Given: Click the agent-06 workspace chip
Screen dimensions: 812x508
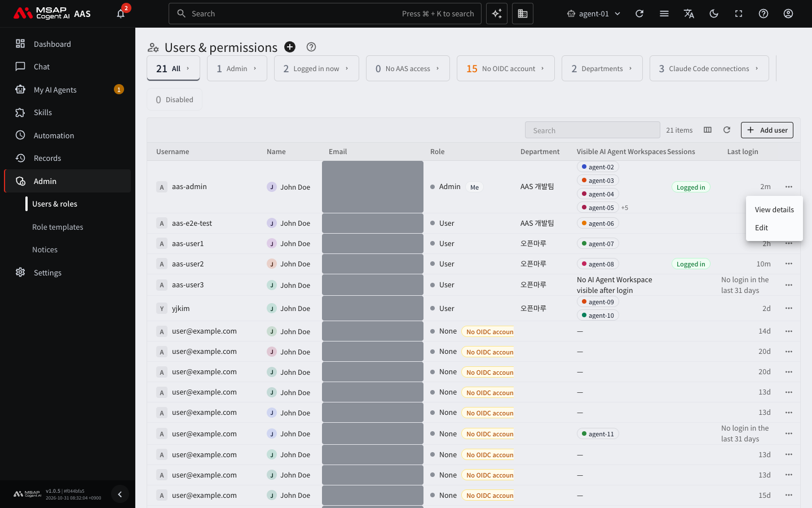Looking at the screenshot, I should [x=598, y=224].
